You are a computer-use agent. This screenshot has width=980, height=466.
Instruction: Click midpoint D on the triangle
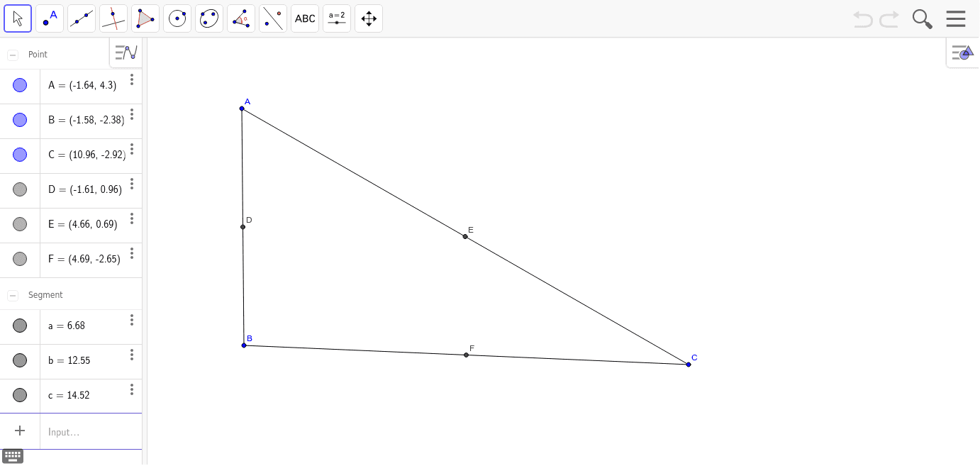pos(243,227)
